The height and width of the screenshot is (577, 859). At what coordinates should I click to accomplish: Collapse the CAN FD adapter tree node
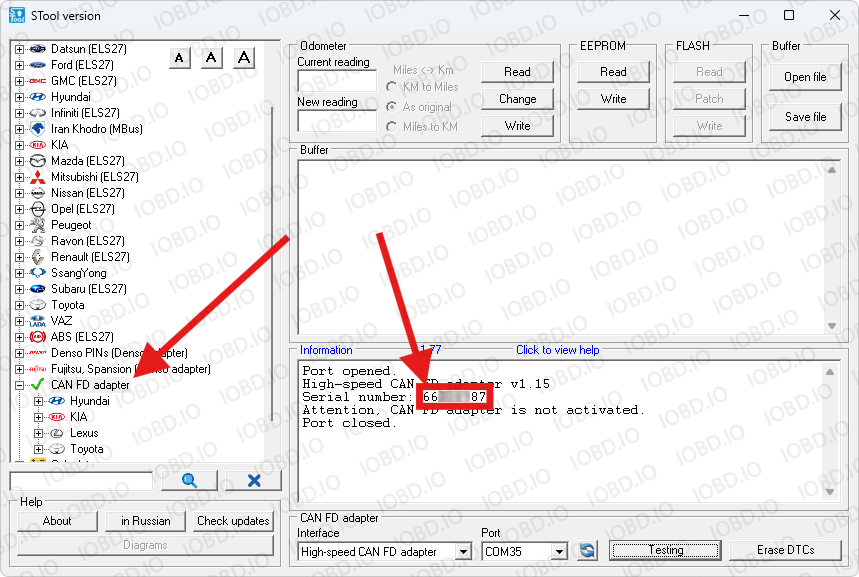tap(19, 385)
